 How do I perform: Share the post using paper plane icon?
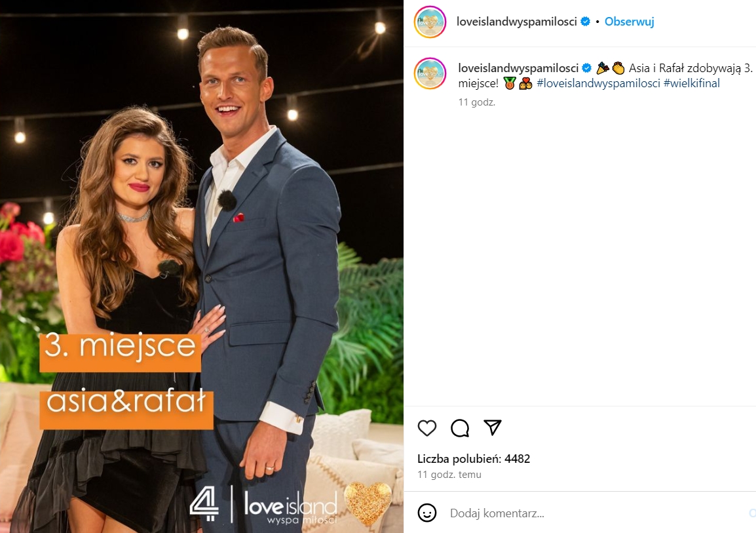tap(492, 427)
